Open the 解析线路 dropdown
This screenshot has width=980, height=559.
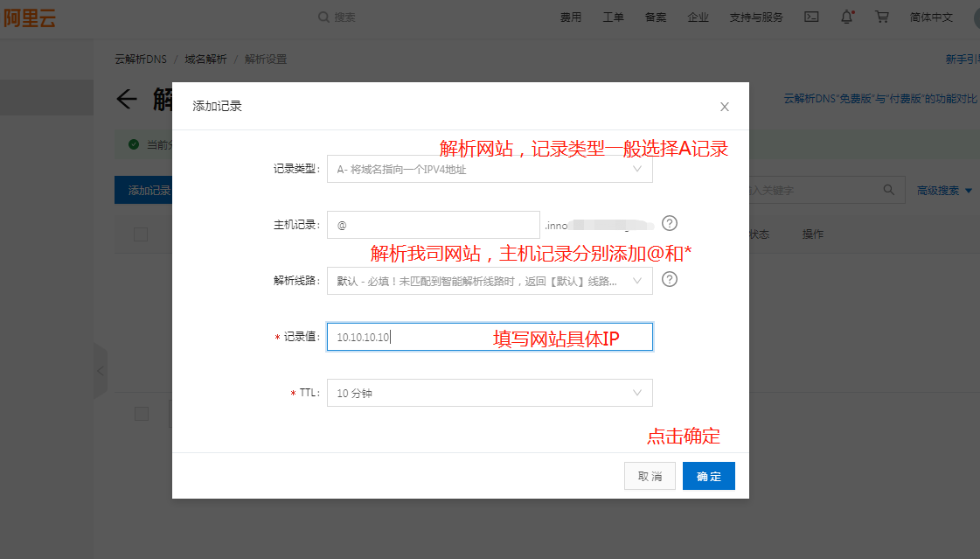490,281
